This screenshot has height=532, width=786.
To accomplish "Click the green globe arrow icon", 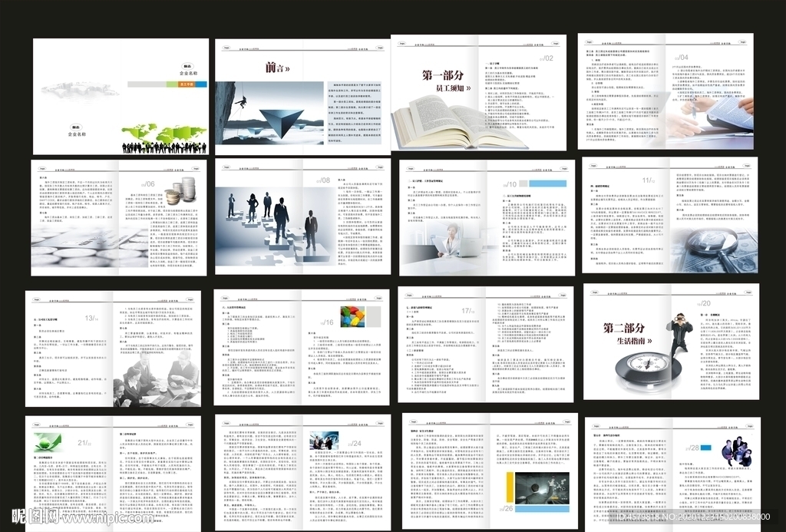I will [x=47, y=443].
